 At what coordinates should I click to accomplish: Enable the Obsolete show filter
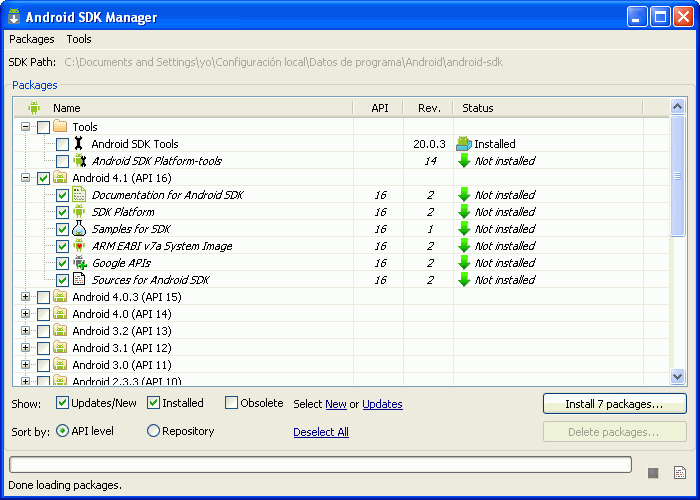(x=231, y=403)
